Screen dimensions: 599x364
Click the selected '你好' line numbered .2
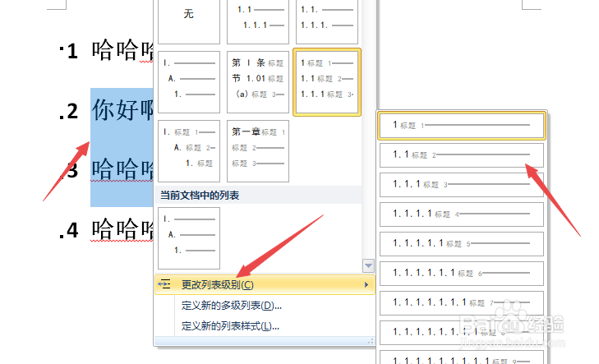point(122,110)
